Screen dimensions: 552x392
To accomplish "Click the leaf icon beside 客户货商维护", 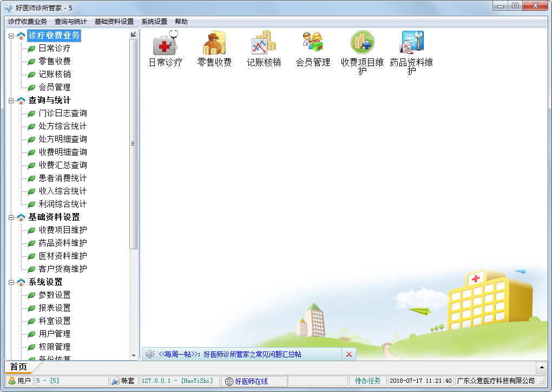I will click(x=32, y=269).
